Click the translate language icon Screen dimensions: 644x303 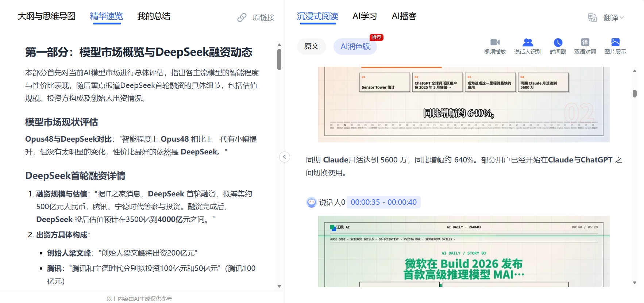[x=592, y=18]
